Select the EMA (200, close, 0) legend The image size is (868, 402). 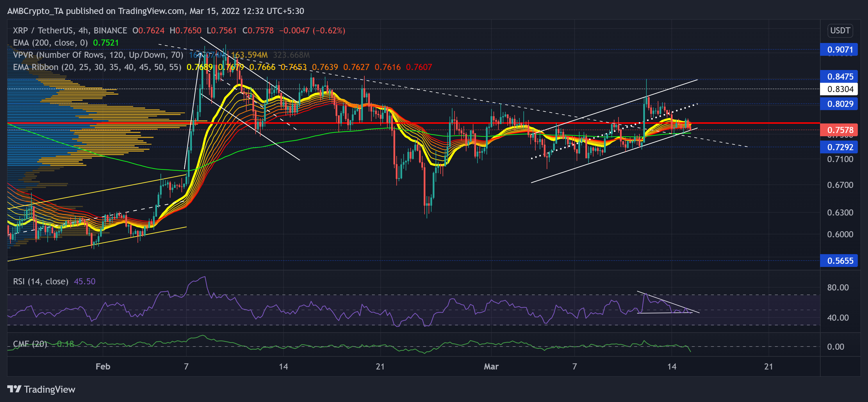[x=50, y=43]
